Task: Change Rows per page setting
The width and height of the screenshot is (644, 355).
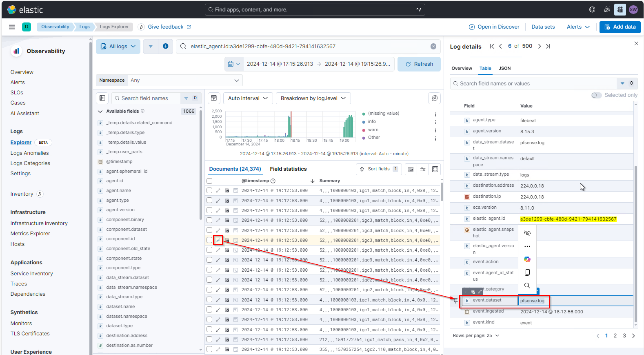Action: pos(476,335)
